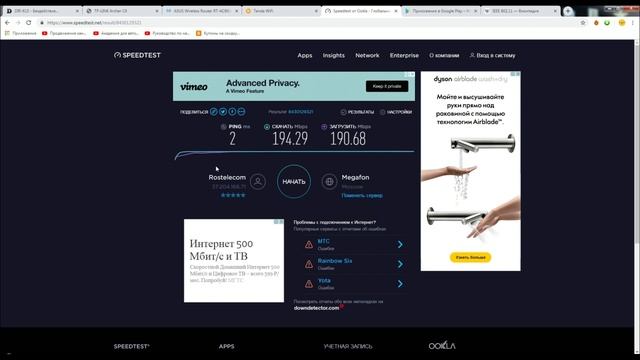Image resolution: width=640 pixels, height=360 pixels.
Task: Click the Rostelecom user profile icon
Action: (x=258, y=182)
